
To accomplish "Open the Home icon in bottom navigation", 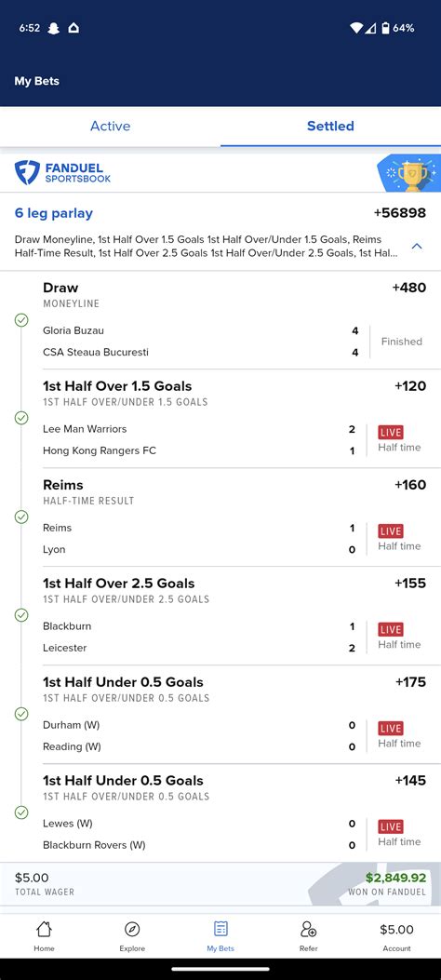I will [x=44, y=930].
